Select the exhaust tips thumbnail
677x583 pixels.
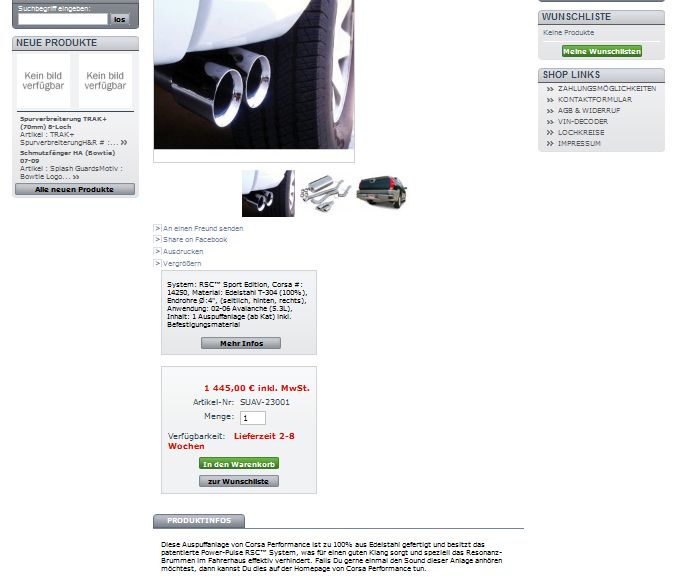[x=268, y=193]
